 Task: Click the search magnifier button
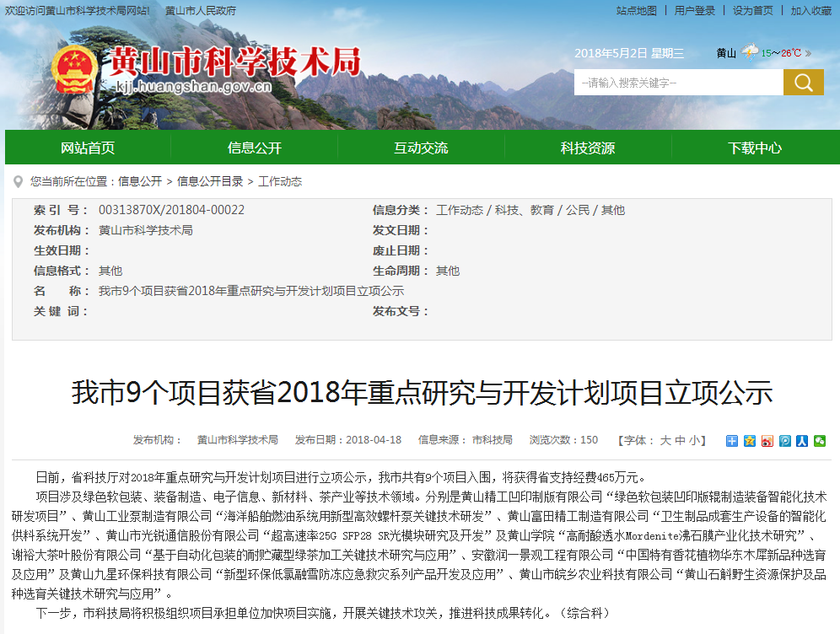point(803,83)
